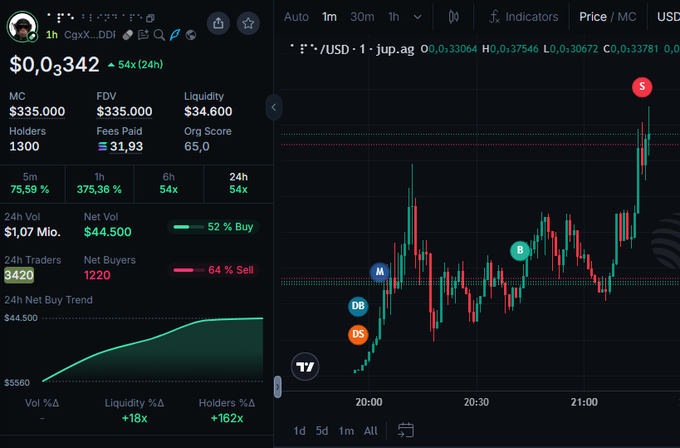Search the token with magnifier icon
Viewport: 680px width, 448px height.
point(159,35)
